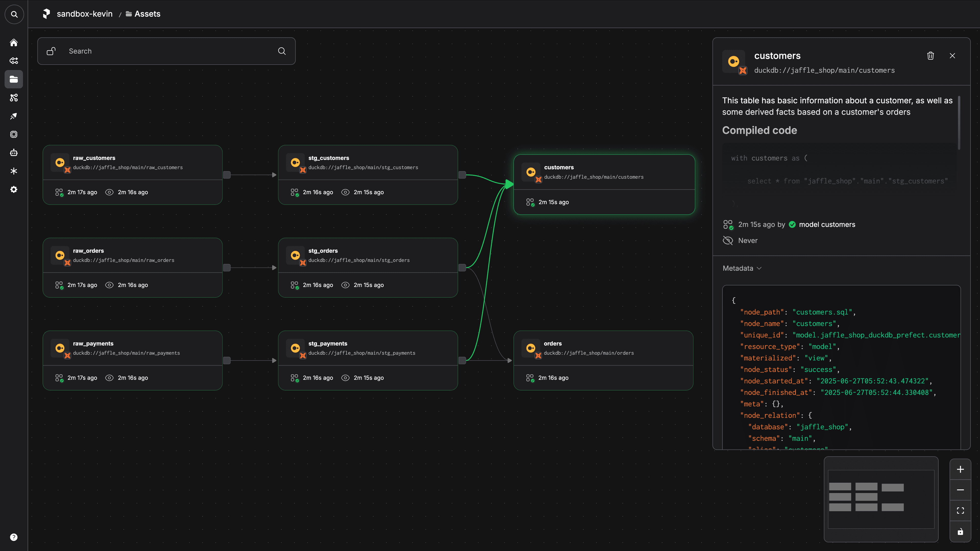Click the delete trash icon for customers
This screenshot has width=980, height=551.
pos(930,56)
